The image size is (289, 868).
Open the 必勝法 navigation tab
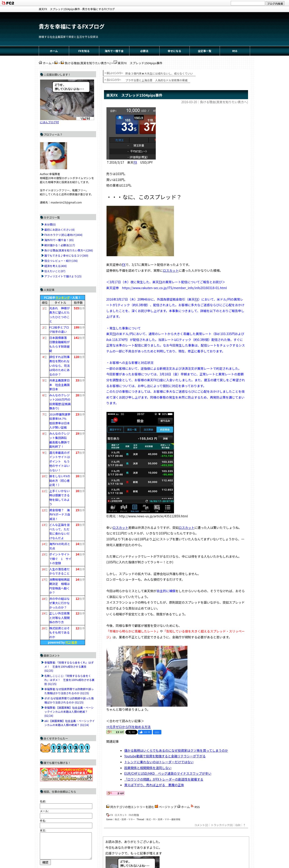(144, 51)
